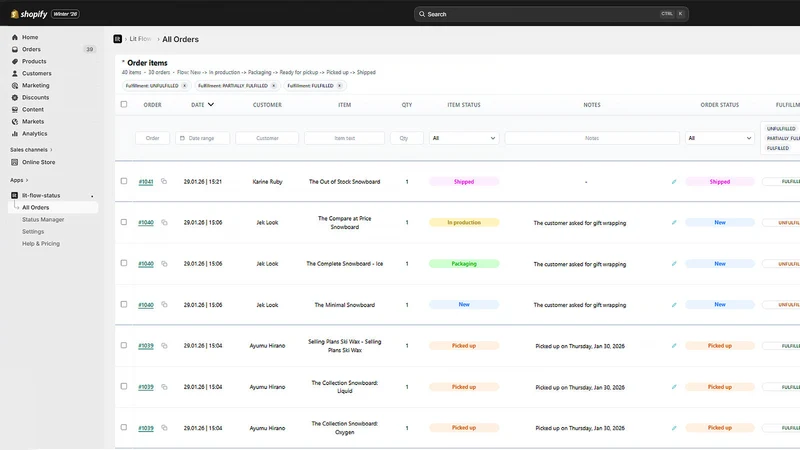The height and width of the screenshot is (450, 800).
Task: Open Customers in the sidebar
Action: pos(36,73)
